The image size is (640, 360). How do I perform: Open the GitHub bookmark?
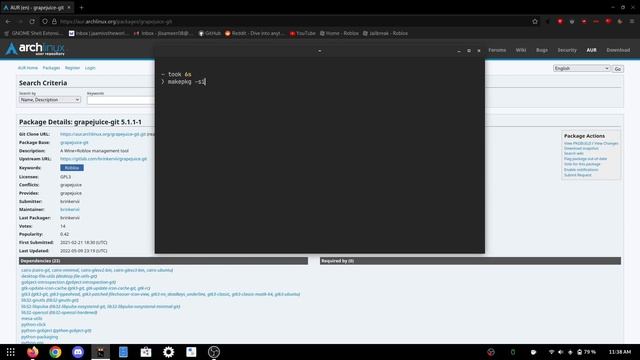click(x=209, y=33)
